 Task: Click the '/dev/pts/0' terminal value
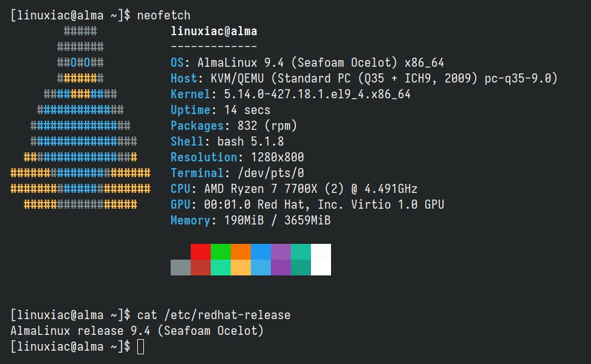[x=271, y=173]
